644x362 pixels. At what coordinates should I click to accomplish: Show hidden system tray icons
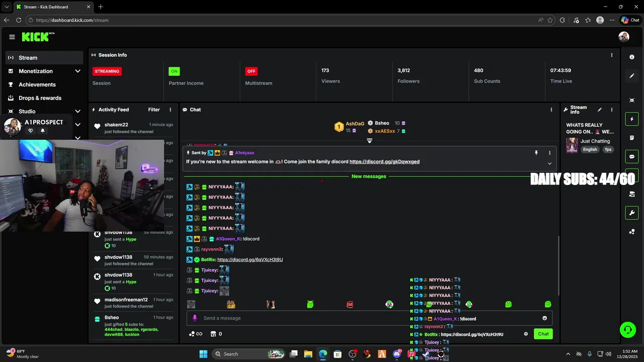tap(568, 354)
